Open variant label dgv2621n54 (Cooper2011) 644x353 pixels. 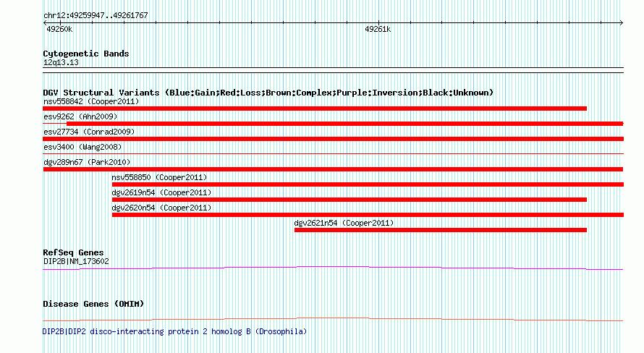(344, 224)
